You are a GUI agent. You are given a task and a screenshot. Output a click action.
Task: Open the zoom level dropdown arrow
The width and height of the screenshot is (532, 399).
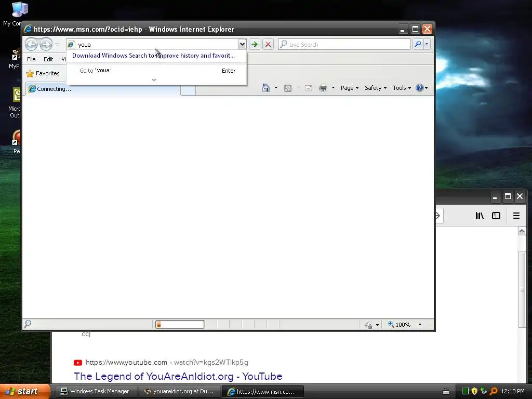[420, 325]
